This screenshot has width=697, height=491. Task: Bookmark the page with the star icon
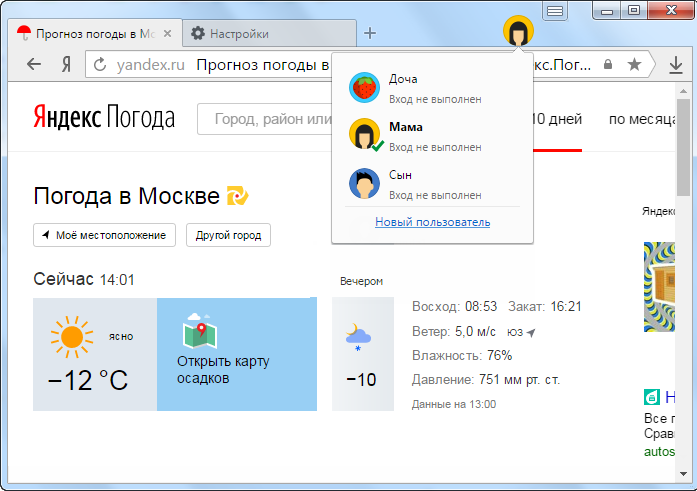tap(634, 64)
